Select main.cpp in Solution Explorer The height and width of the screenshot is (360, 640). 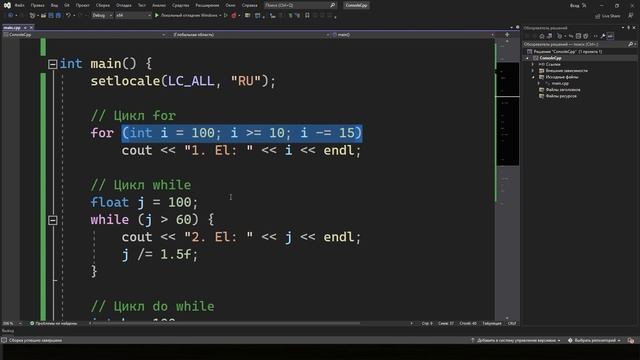[560, 83]
